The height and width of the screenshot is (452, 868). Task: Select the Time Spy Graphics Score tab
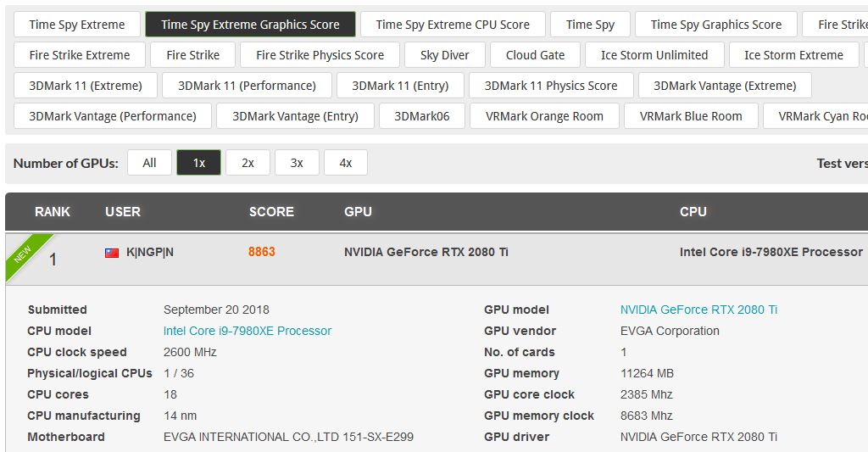pos(715,25)
